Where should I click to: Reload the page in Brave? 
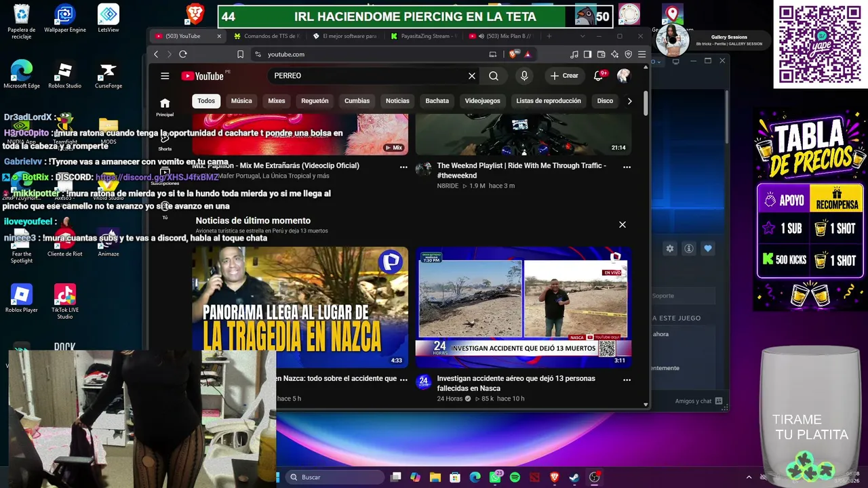[183, 54]
